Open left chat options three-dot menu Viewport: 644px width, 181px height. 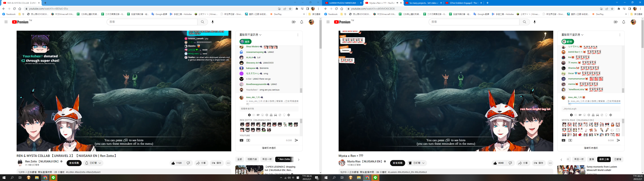[x=298, y=35]
